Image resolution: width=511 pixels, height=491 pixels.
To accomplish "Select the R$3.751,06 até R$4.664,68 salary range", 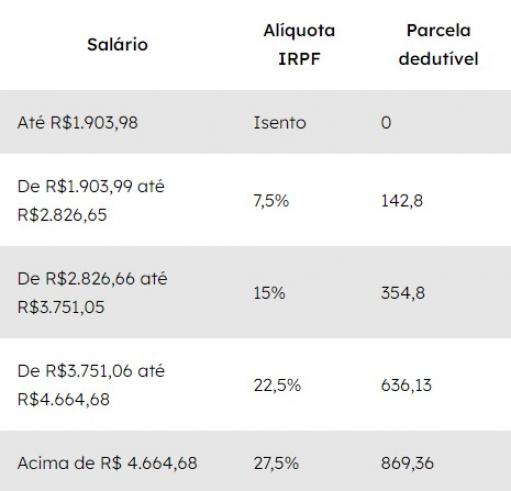I will 91,385.
